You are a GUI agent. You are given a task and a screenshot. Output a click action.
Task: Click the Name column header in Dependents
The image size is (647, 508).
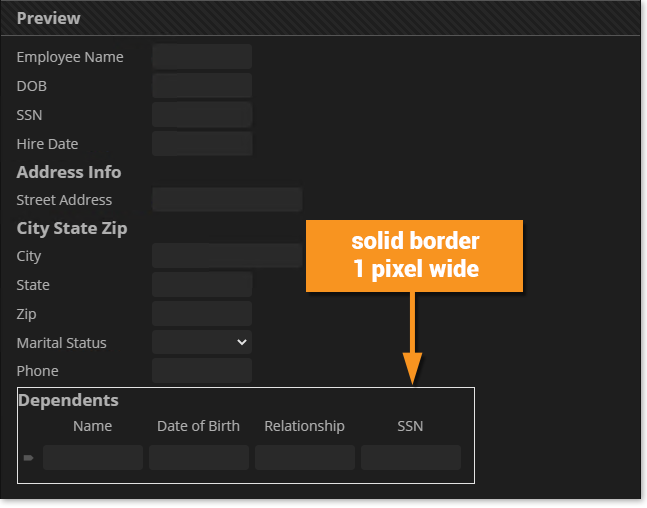pyautogui.click(x=93, y=426)
